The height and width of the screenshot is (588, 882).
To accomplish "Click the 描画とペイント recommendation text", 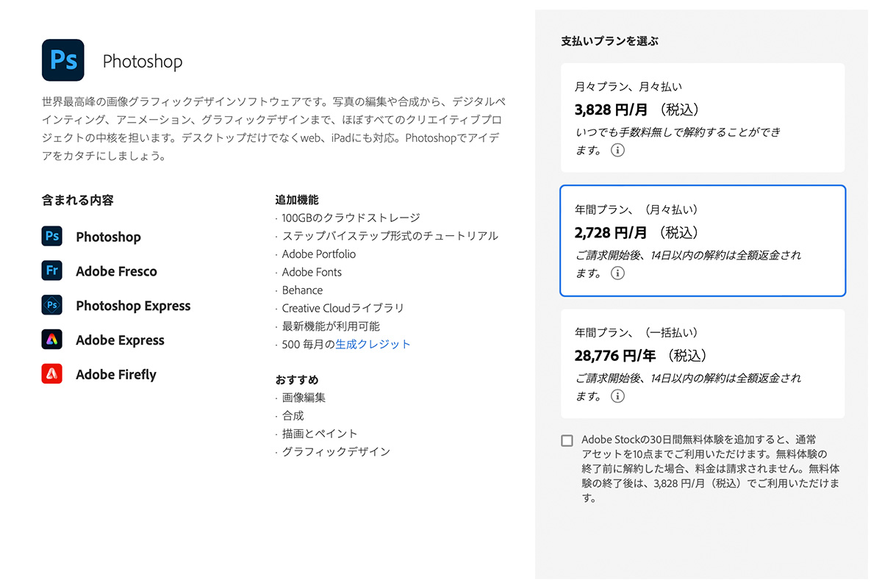I will (320, 434).
